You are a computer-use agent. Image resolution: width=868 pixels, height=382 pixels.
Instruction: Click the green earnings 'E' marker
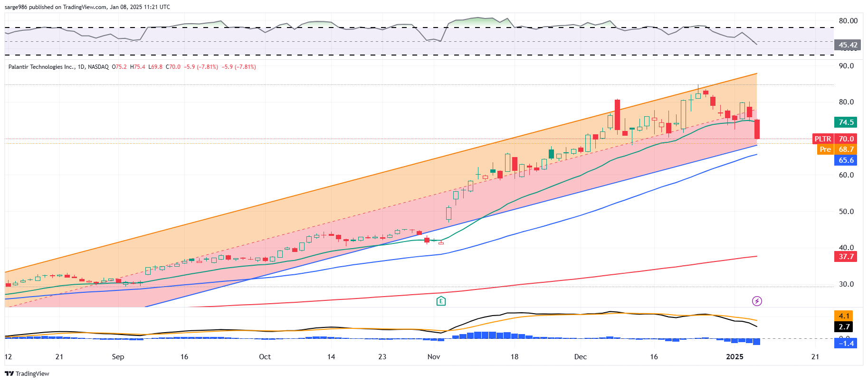point(441,301)
